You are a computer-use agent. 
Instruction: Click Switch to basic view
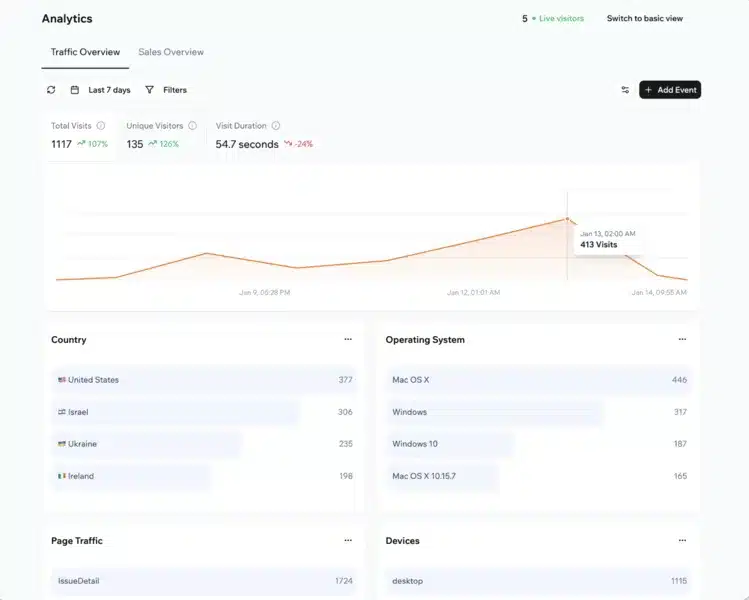pos(644,19)
